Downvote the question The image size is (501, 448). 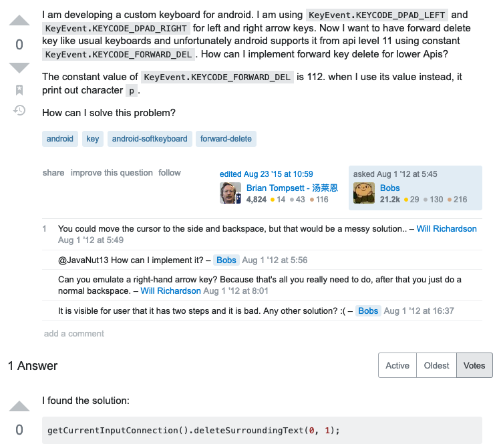pos(19,67)
